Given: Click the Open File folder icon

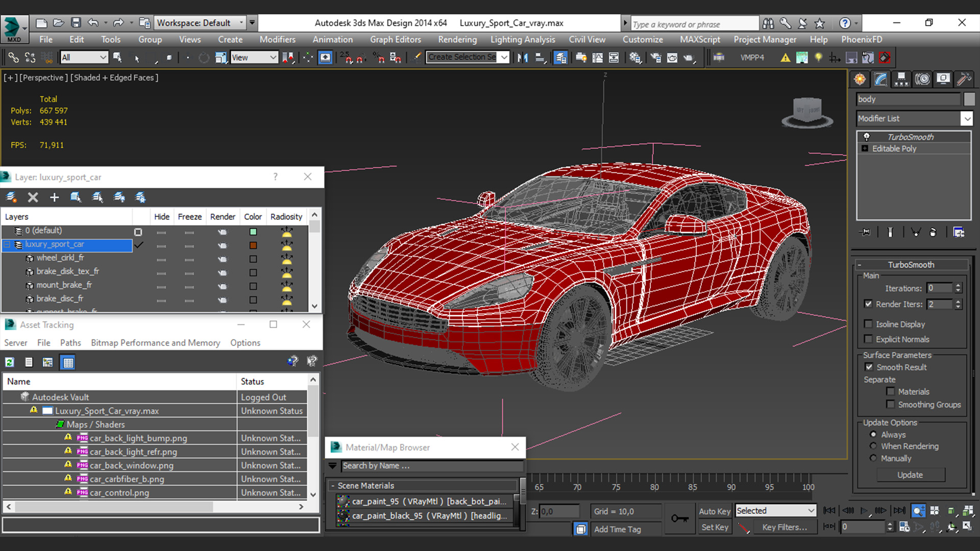Looking at the screenshot, I should pos(59,23).
